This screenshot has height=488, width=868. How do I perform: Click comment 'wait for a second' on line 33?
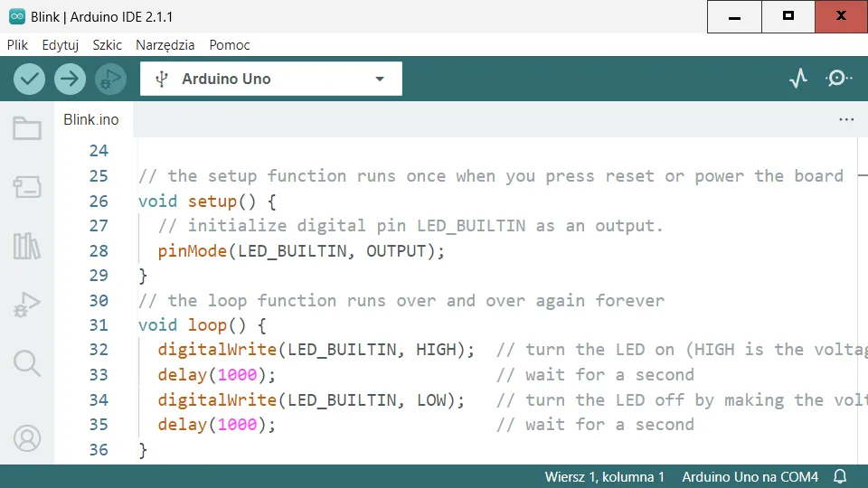pos(595,375)
